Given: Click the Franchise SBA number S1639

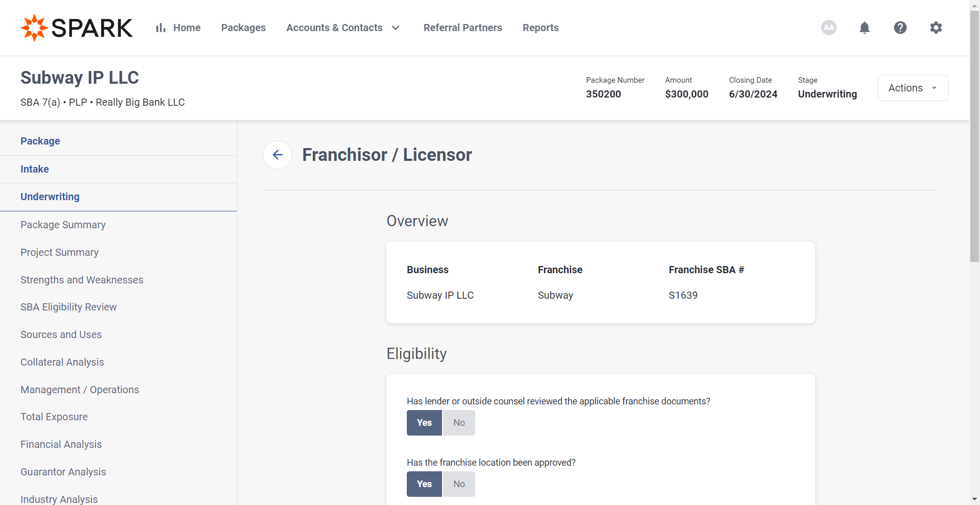Looking at the screenshot, I should 683,295.
